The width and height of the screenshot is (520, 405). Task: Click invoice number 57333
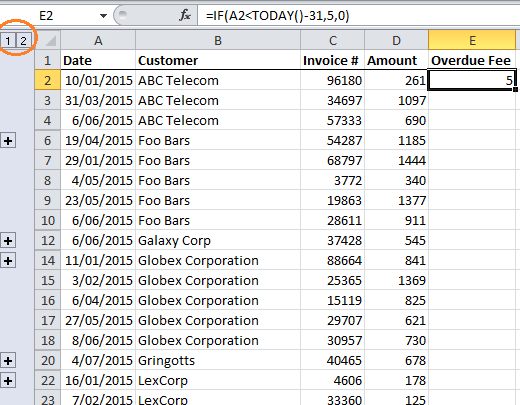(333, 120)
